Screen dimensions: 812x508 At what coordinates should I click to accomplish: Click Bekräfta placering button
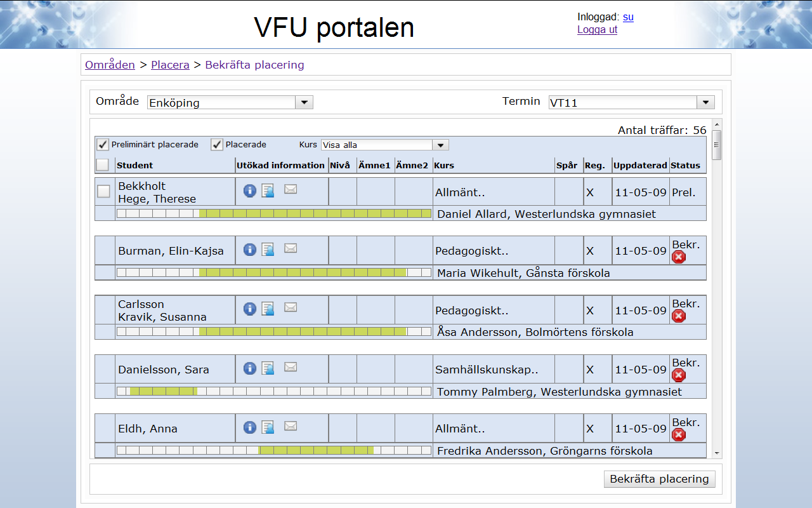click(x=660, y=479)
